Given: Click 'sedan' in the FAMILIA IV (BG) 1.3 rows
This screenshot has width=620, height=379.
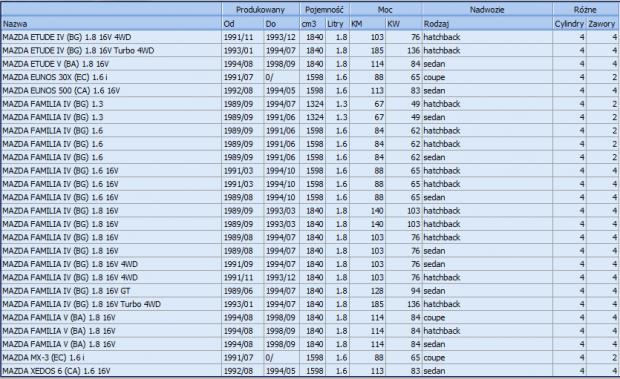Looking at the screenshot, I should click(x=434, y=117).
